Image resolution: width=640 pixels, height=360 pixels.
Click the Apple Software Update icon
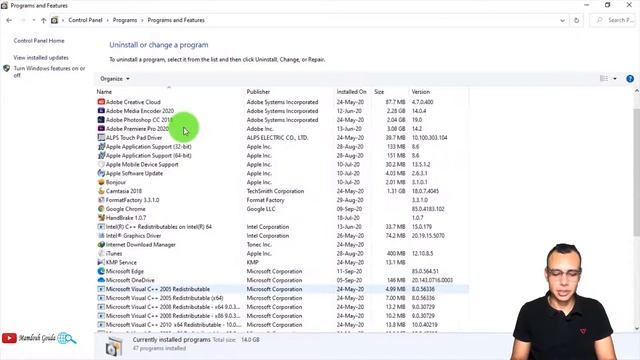pos(101,173)
